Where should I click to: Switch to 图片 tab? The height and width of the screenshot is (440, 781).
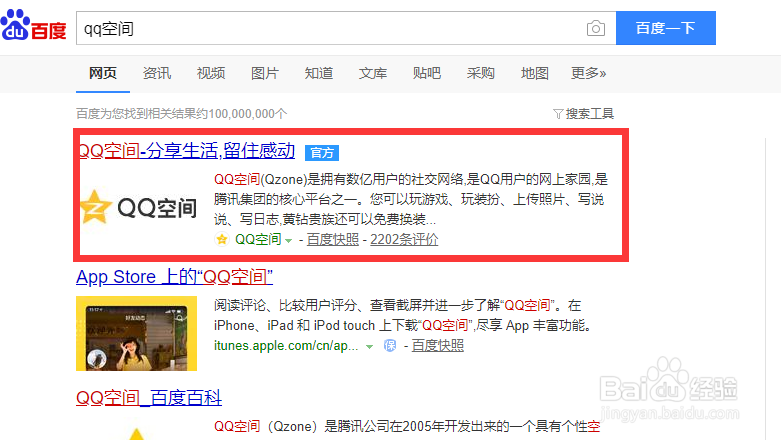(x=264, y=73)
